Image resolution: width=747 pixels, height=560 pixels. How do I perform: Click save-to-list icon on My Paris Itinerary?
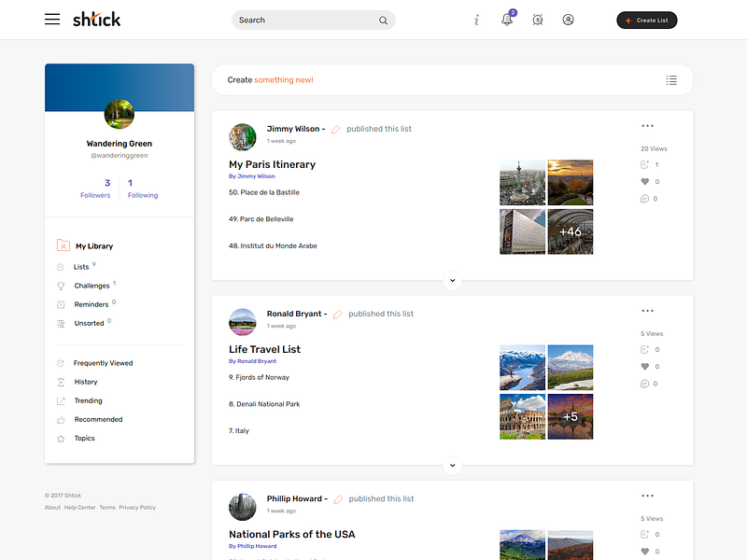[644, 165]
